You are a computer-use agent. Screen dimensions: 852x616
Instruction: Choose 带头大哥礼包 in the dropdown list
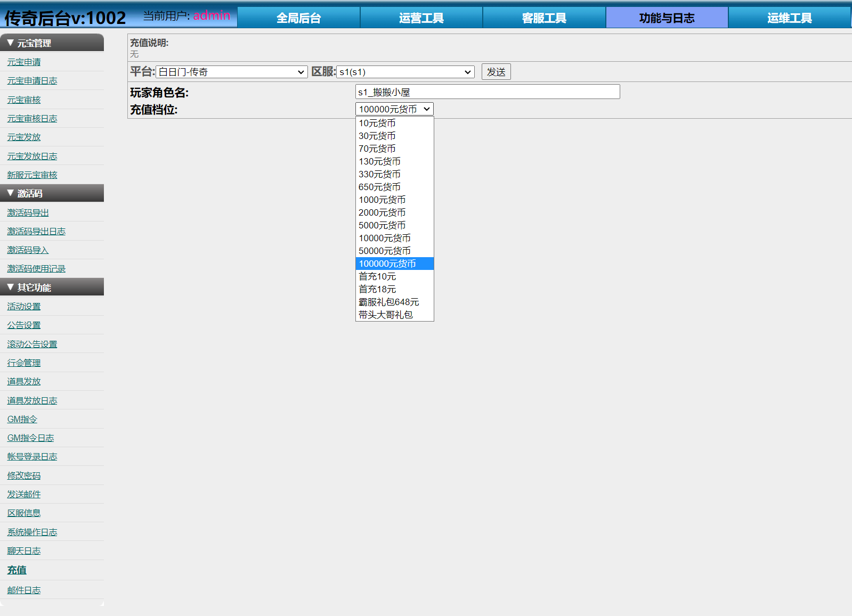pyautogui.click(x=386, y=315)
